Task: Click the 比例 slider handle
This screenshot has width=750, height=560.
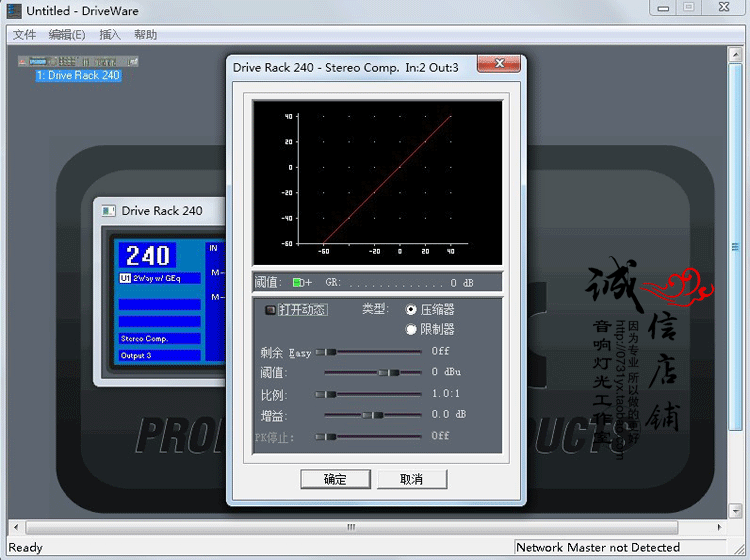Action: 326,395
